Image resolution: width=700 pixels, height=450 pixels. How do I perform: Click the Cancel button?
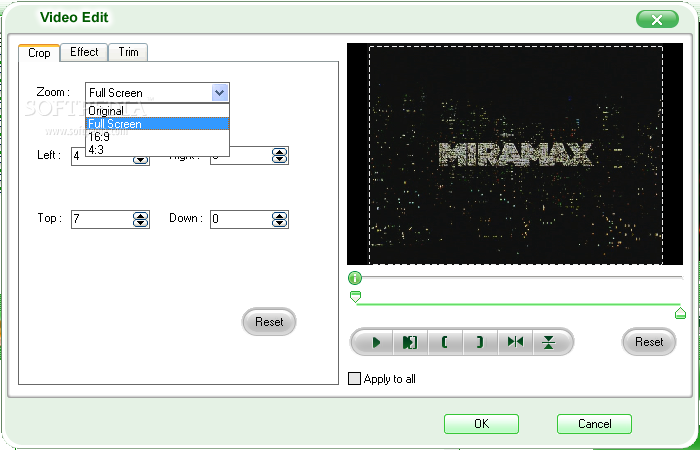pos(594,424)
